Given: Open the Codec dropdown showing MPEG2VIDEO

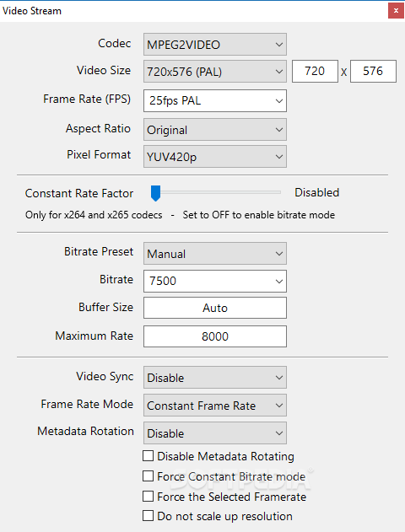Looking at the screenshot, I should [x=215, y=45].
